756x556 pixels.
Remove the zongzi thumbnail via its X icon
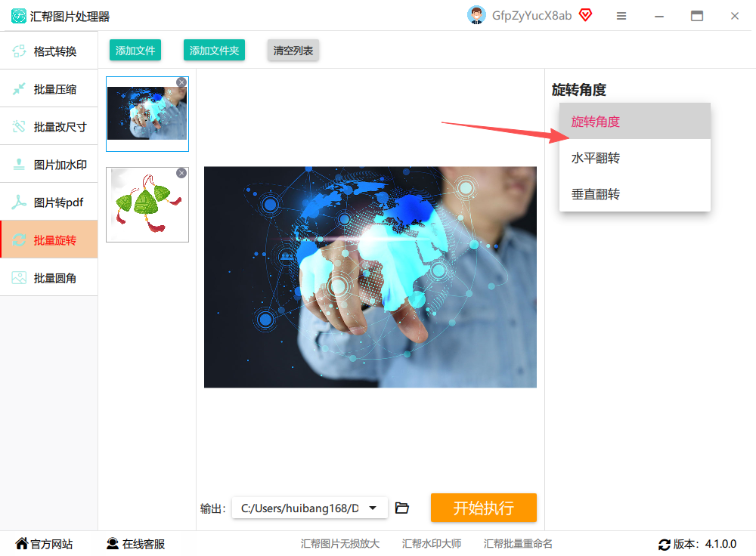tap(181, 173)
